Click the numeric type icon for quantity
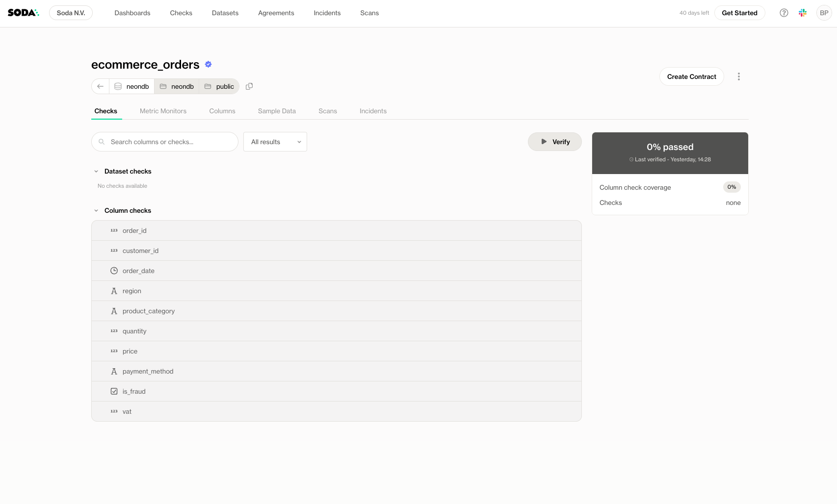Image resolution: width=837 pixels, height=504 pixels. (x=114, y=331)
